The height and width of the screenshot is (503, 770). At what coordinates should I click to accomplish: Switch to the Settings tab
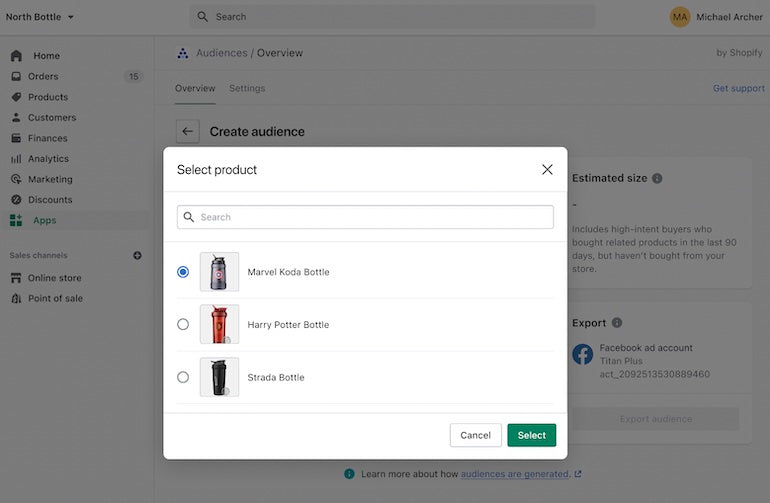click(x=247, y=88)
